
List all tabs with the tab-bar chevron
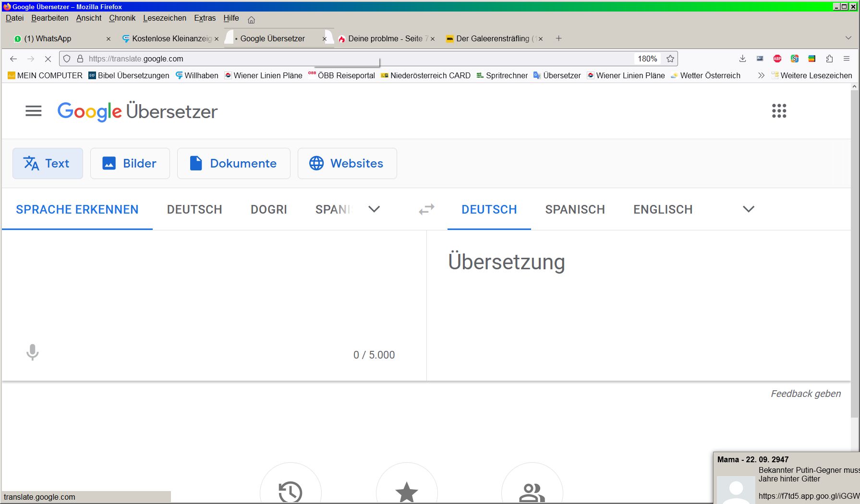[848, 38]
